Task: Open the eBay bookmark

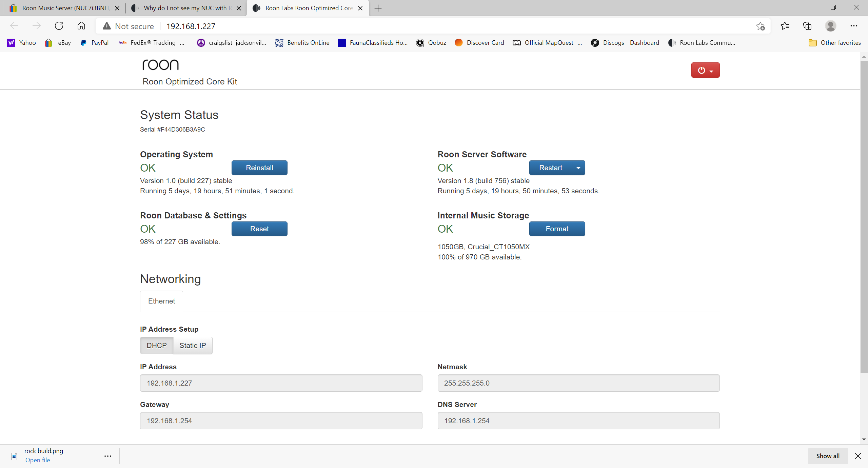Action: point(58,43)
